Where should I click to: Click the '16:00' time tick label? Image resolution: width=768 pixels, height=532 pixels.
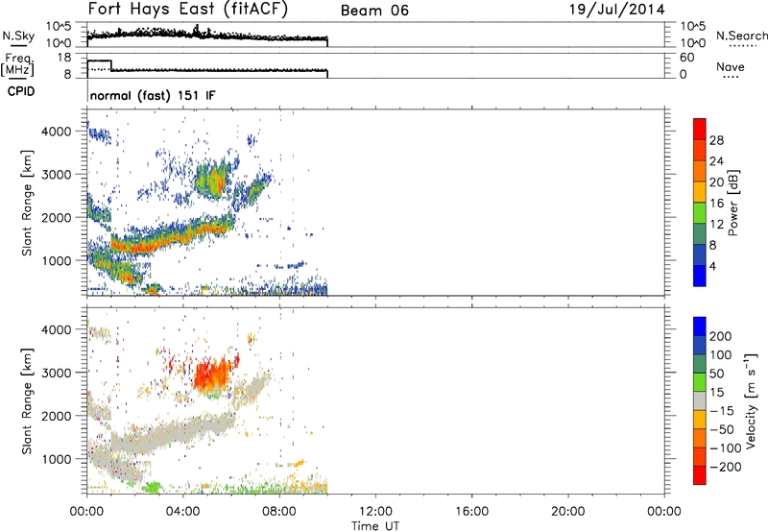[x=471, y=512]
